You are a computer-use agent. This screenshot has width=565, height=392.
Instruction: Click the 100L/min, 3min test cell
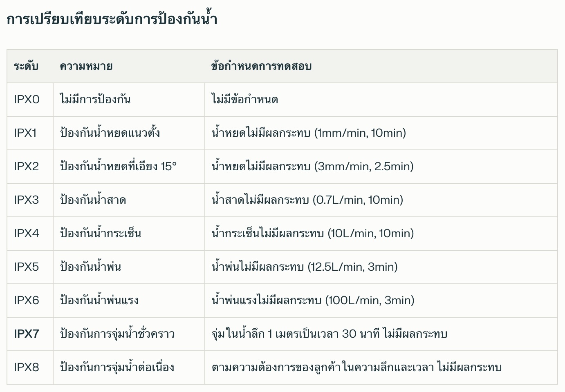[313, 301]
